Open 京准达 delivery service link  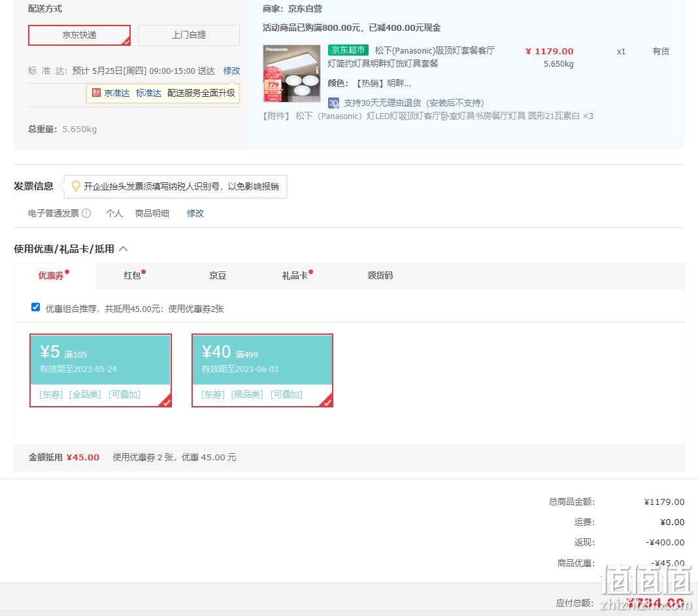(116, 93)
